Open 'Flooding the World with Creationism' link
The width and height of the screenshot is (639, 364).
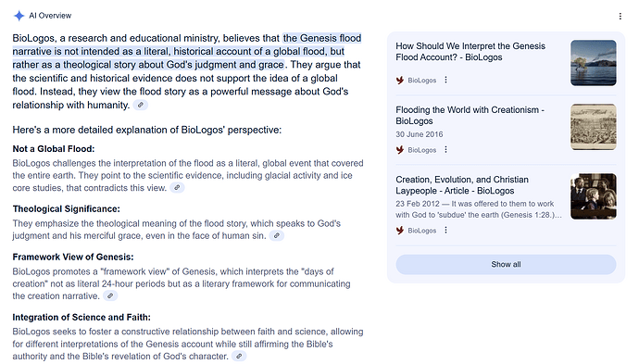(470, 116)
